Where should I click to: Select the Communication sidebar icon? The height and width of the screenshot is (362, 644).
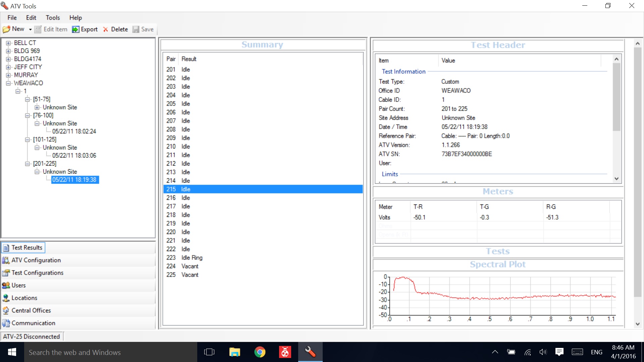7,322
